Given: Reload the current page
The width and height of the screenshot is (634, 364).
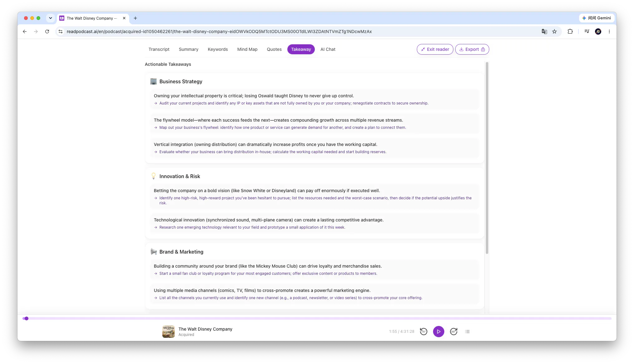Looking at the screenshot, I should [x=47, y=32].
